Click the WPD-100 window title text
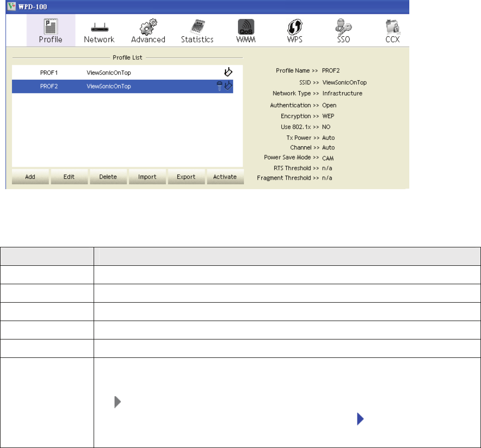481x448 pixels. [32, 7]
